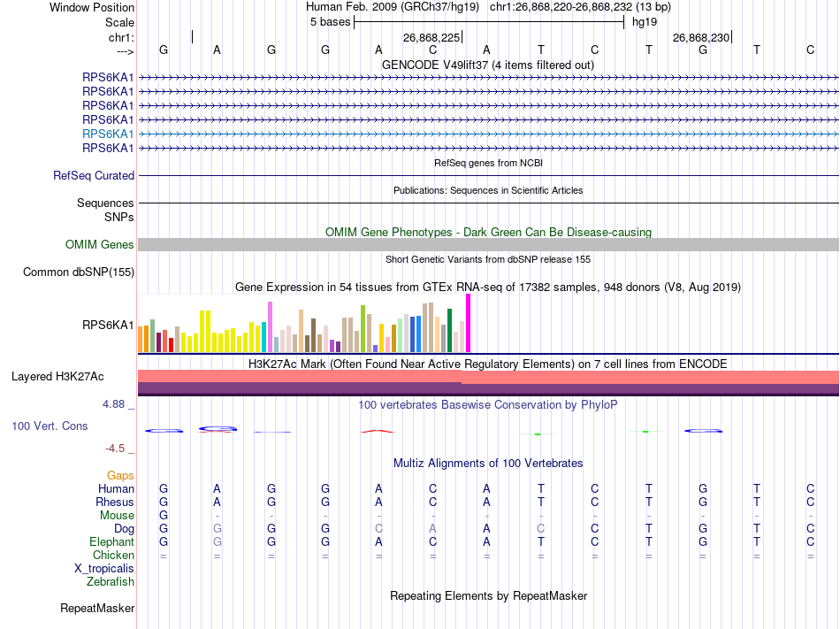Click the Multiz Alignments of 100 Vertebrates title

(x=487, y=464)
